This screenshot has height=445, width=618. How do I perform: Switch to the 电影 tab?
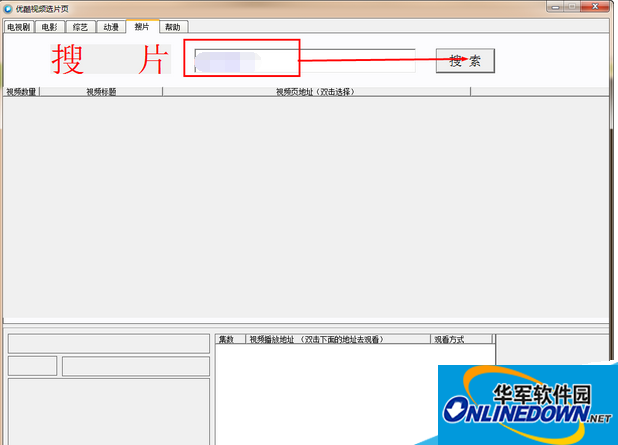click(x=50, y=27)
